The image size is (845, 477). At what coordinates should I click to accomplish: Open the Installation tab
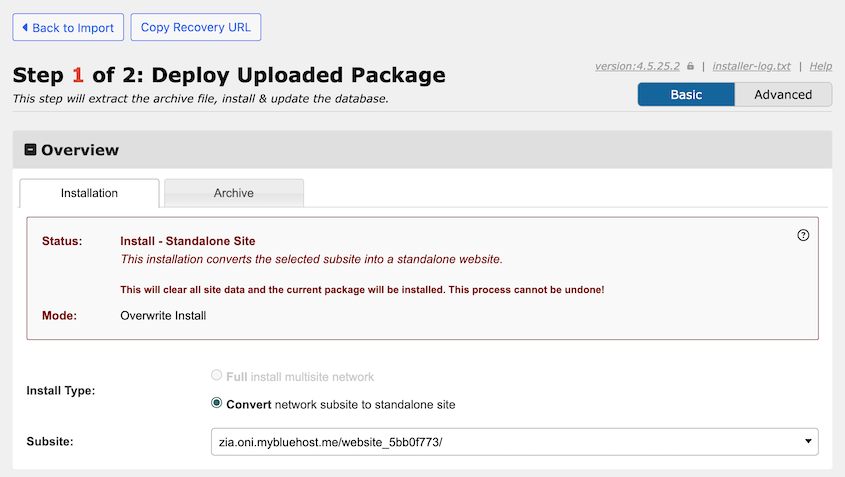89,193
